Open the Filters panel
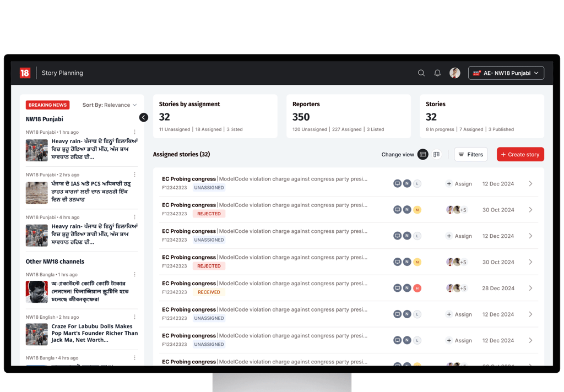The height and width of the screenshot is (392, 564). [471, 154]
